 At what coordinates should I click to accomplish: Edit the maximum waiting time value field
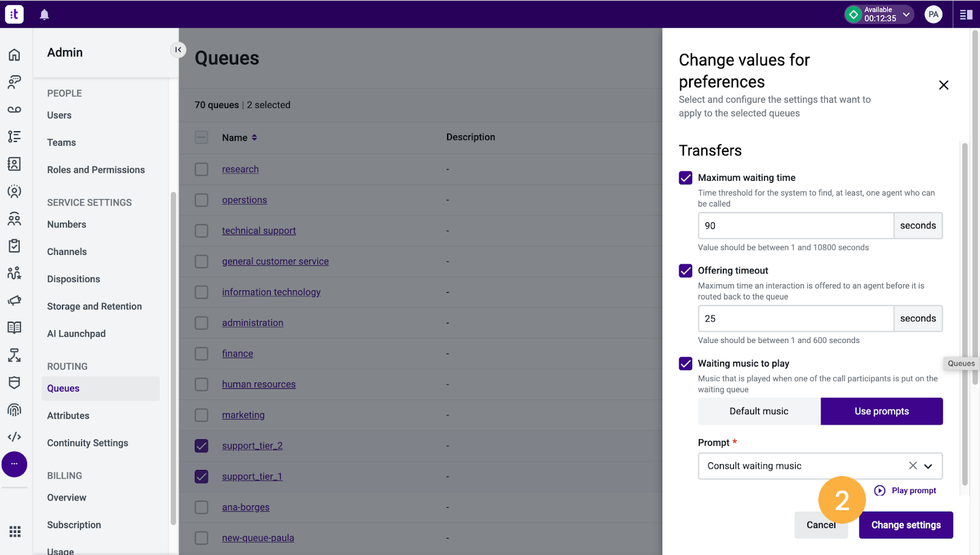(x=796, y=225)
